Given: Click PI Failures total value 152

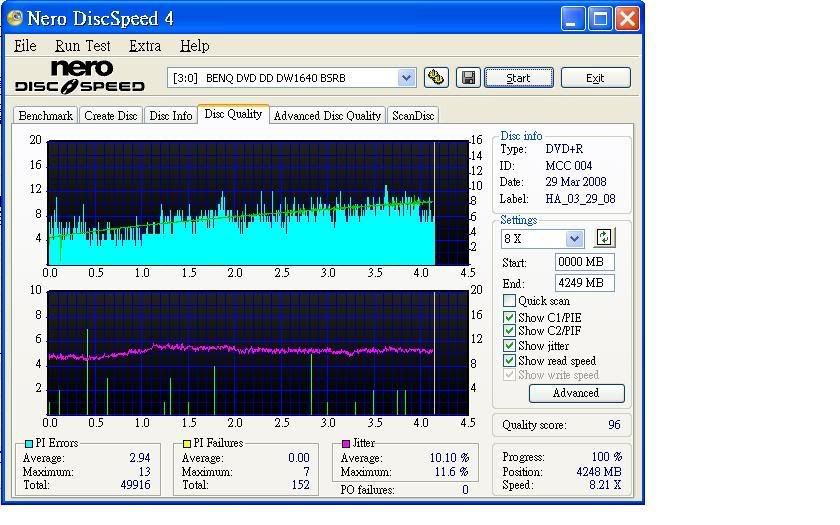Looking at the screenshot, I should (301, 485).
